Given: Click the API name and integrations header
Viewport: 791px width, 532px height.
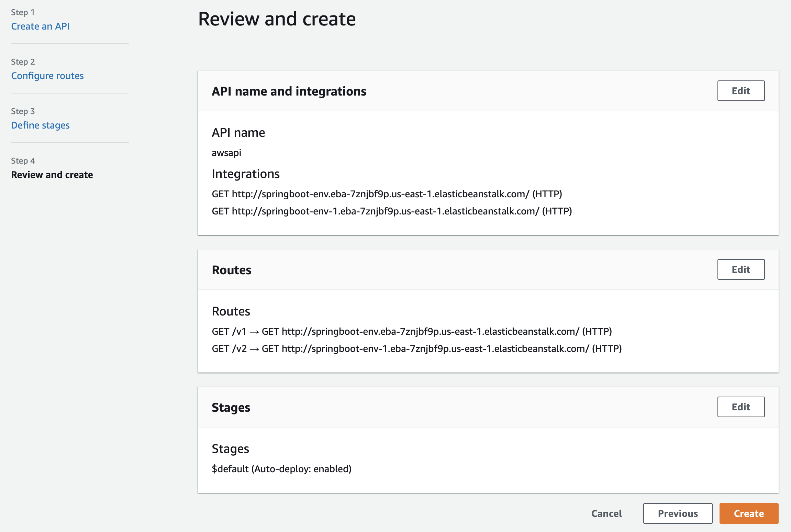Looking at the screenshot, I should click(289, 91).
